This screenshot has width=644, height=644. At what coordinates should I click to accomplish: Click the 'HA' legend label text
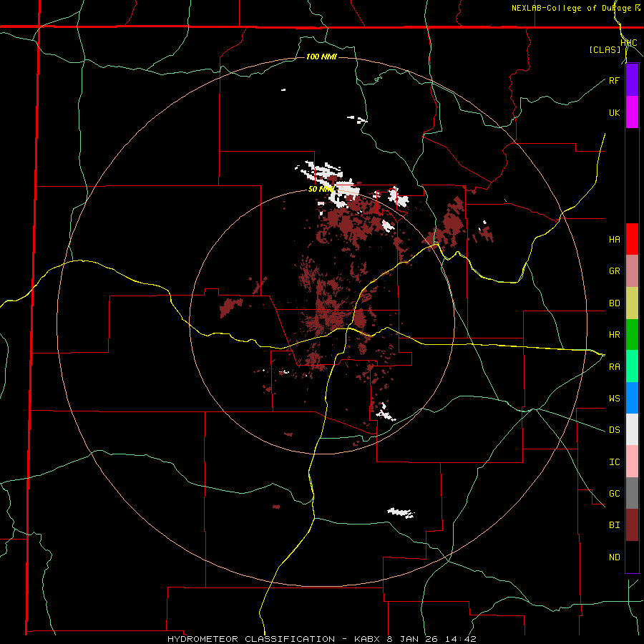tap(614, 240)
